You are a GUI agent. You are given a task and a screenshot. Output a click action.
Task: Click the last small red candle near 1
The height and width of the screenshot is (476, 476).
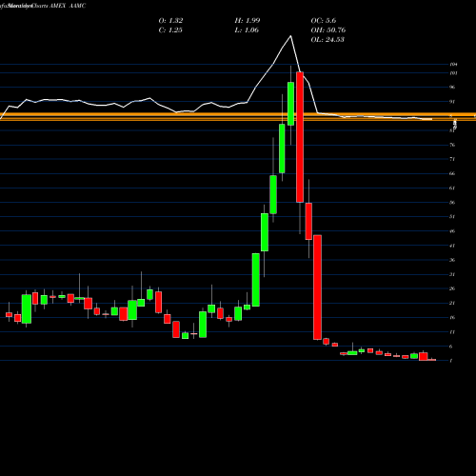(x=432, y=360)
